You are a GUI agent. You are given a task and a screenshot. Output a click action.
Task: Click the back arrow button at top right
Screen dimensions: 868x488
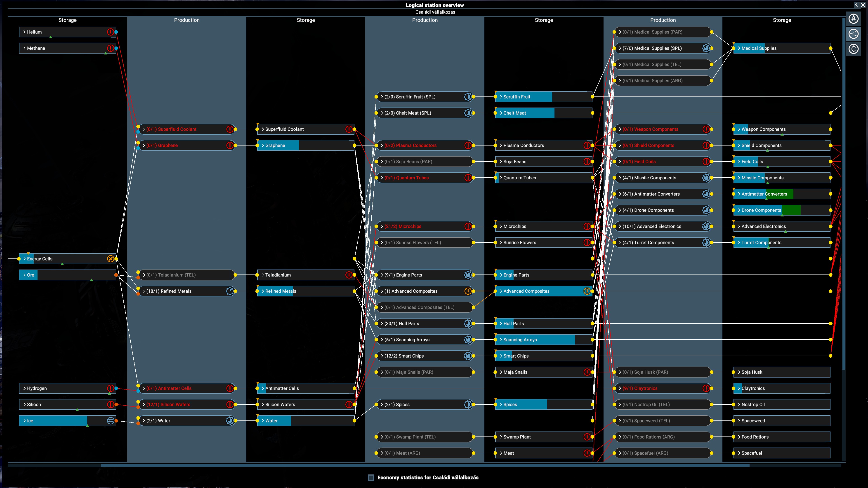[856, 5]
